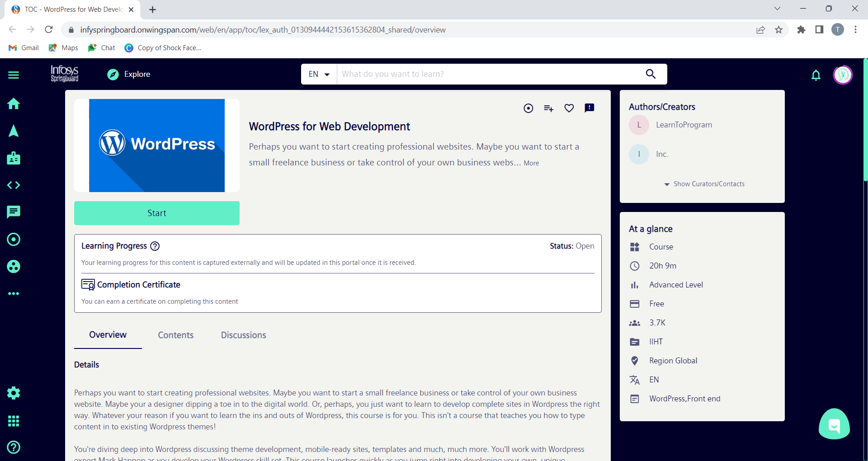This screenshot has height=461, width=868.
Task: Click the Chrome profile T avatar
Action: (x=837, y=30)
